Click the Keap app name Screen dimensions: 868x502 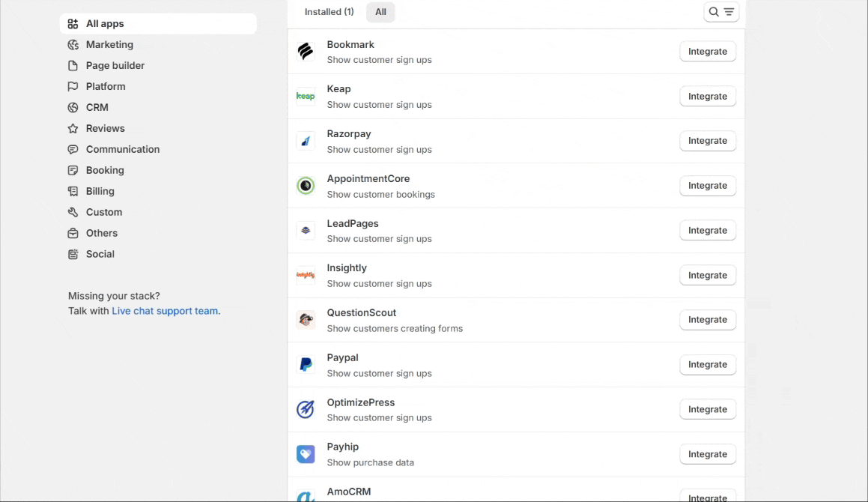[339, 88]
